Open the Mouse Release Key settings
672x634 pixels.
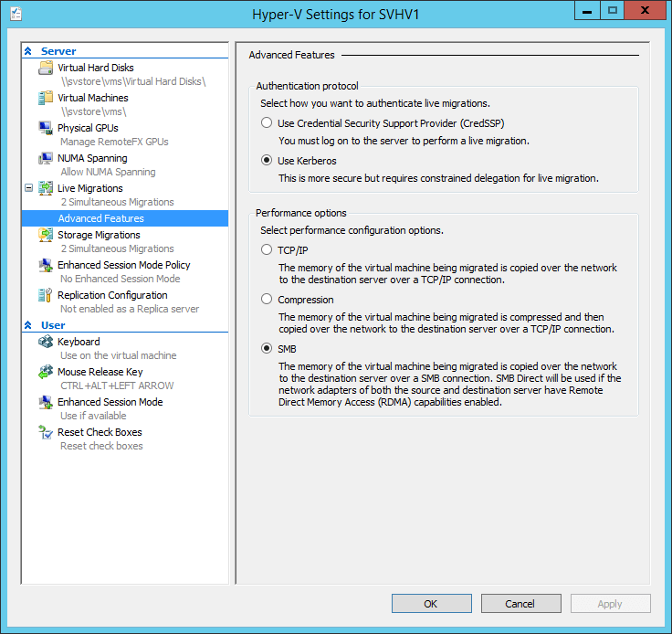[100, 372]
